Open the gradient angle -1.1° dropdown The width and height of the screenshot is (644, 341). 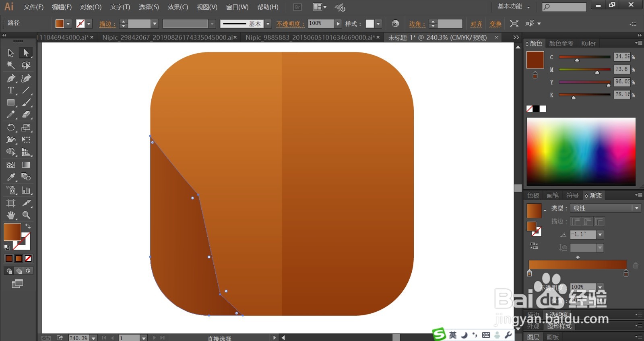coord(600,234)
